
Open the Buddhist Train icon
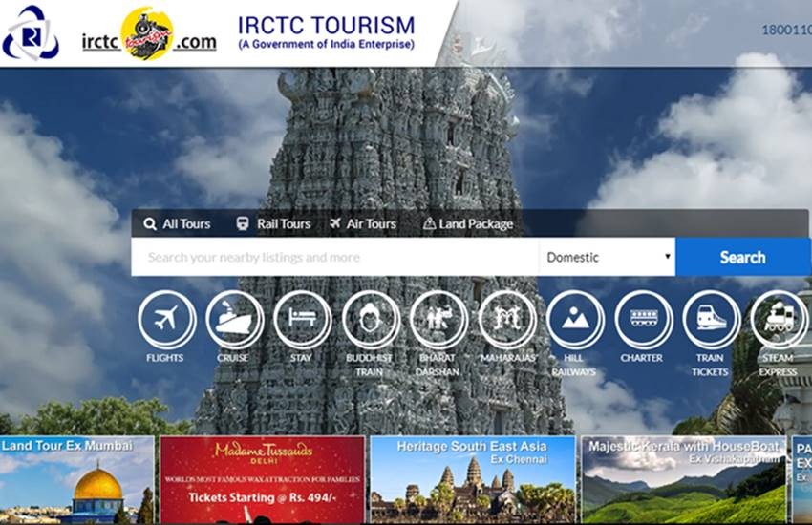tap(371, 320)
